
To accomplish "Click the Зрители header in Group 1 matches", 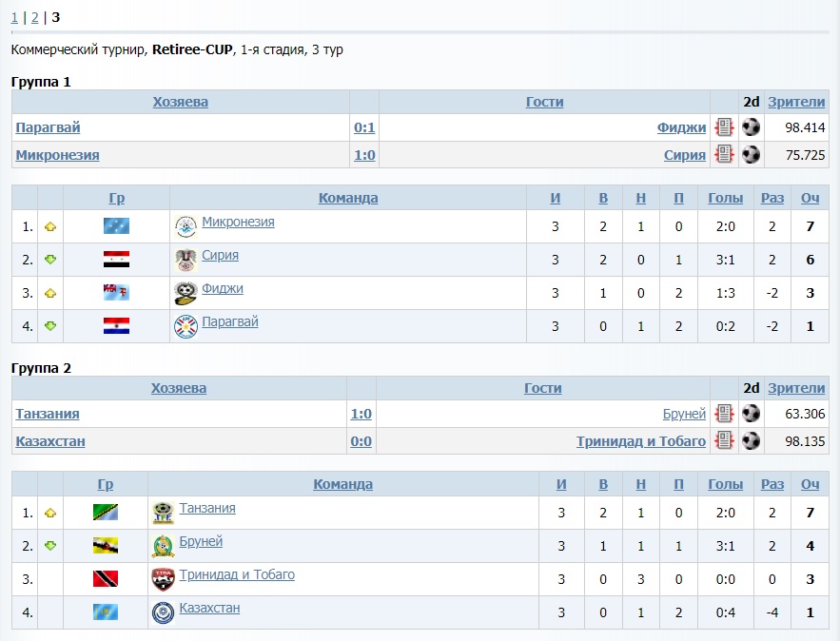I will [x=796, y=102].
